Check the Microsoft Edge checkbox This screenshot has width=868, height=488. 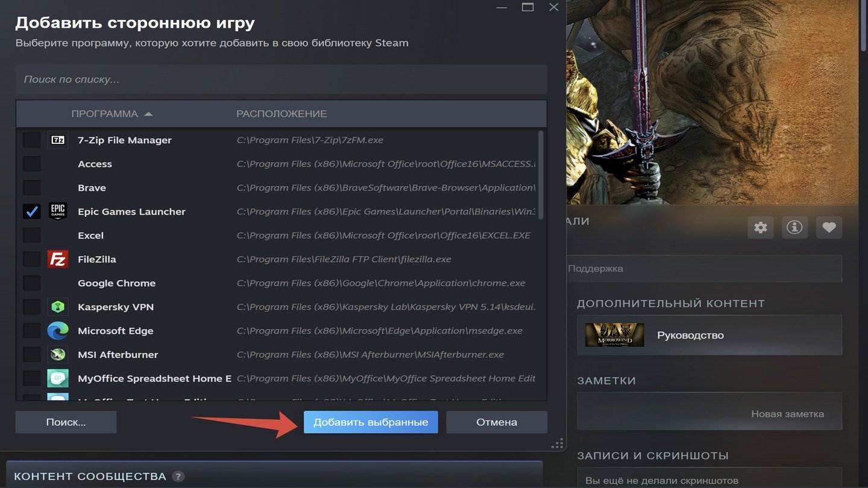pyautogui.click(x=31, y=331)
